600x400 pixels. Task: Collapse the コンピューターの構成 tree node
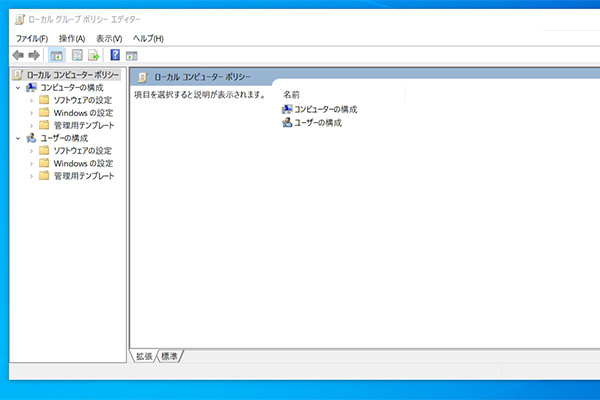pos(18,88)
